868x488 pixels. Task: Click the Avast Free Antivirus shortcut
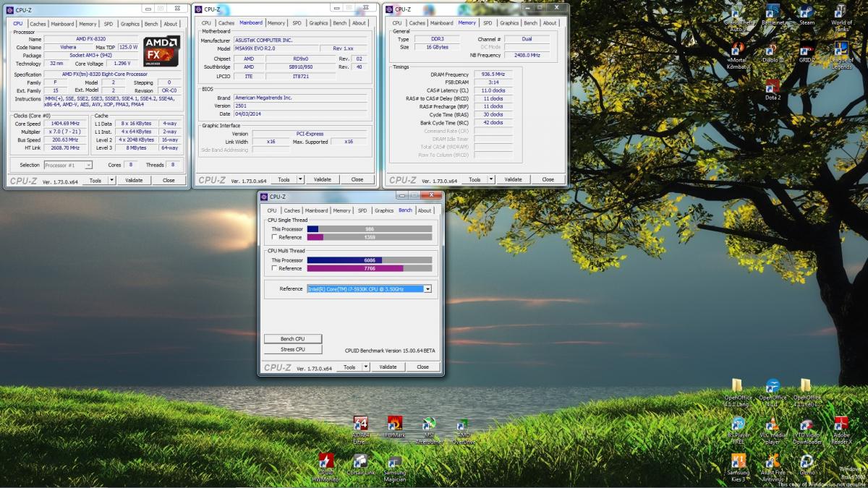773,468
